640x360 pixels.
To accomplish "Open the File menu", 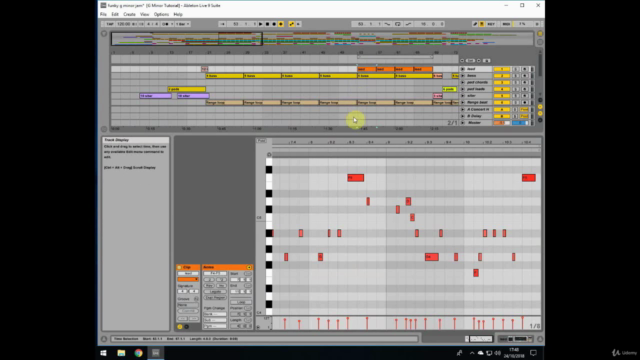I will 103,14.
